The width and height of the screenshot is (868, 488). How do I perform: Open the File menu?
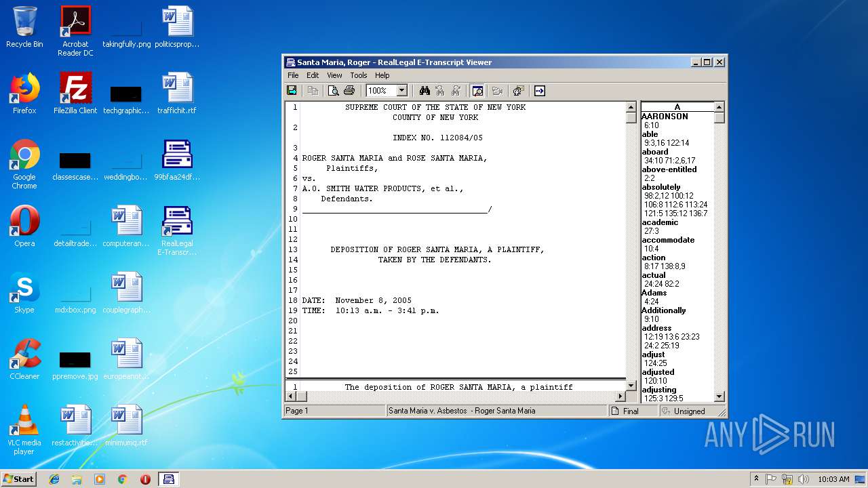(293, 75)
